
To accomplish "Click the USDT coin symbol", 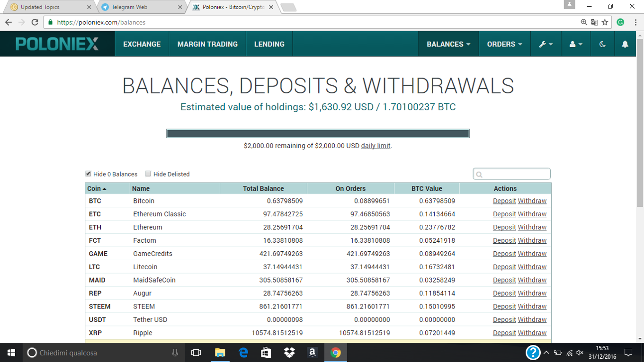I will click(x=98, y=319).
